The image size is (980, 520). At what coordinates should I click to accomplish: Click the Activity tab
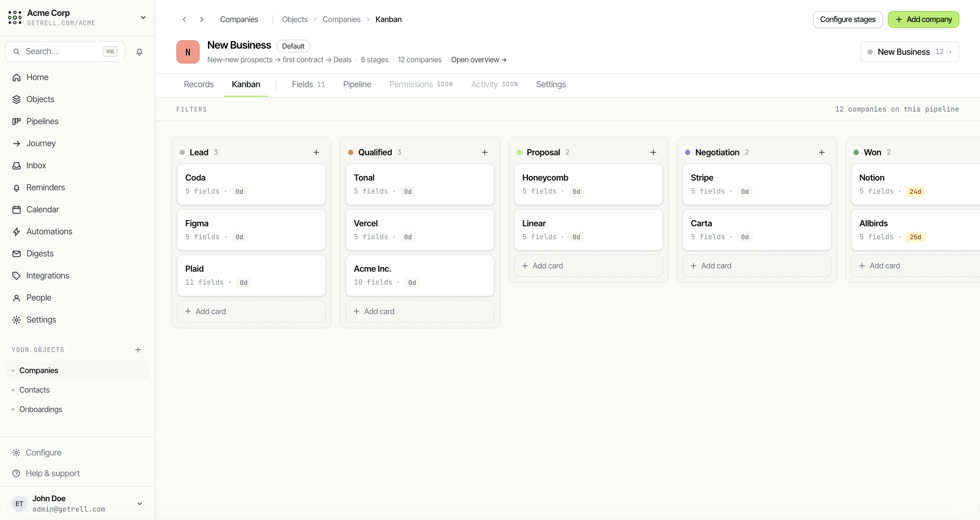pos(494,85)
